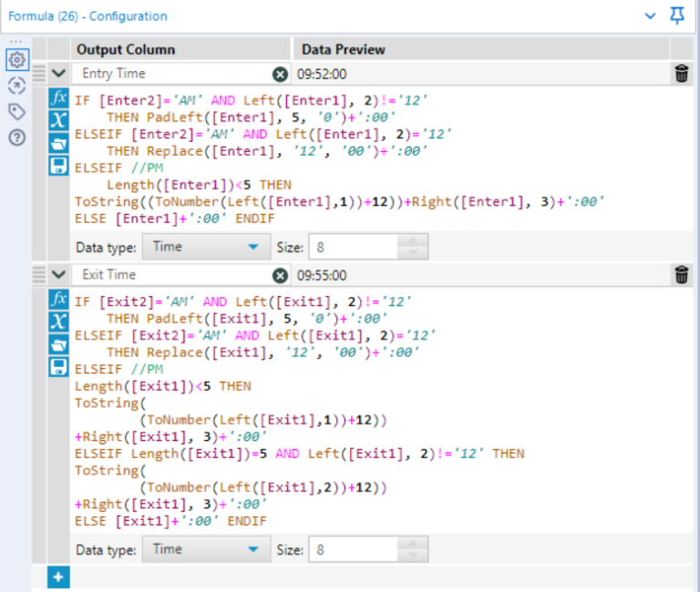Screen dimensions: 700x592
Task: Click the Exit Time expression editor
Action: click(x=382, y=412)
